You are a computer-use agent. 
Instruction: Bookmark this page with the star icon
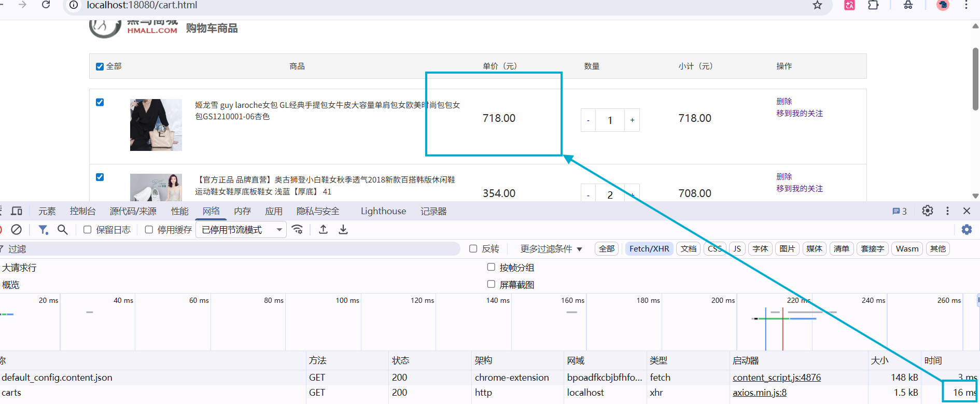click(x=817, y=5)
